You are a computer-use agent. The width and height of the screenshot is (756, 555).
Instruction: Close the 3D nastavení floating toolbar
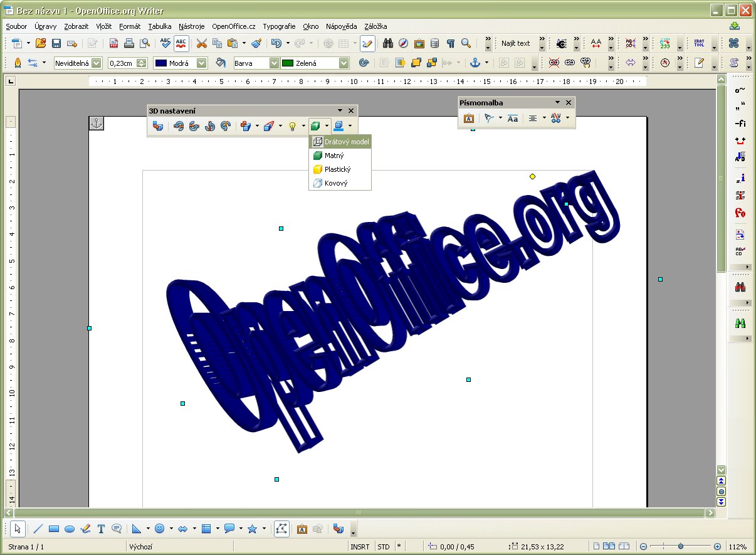pyautogui.click(x=351, y=110)
